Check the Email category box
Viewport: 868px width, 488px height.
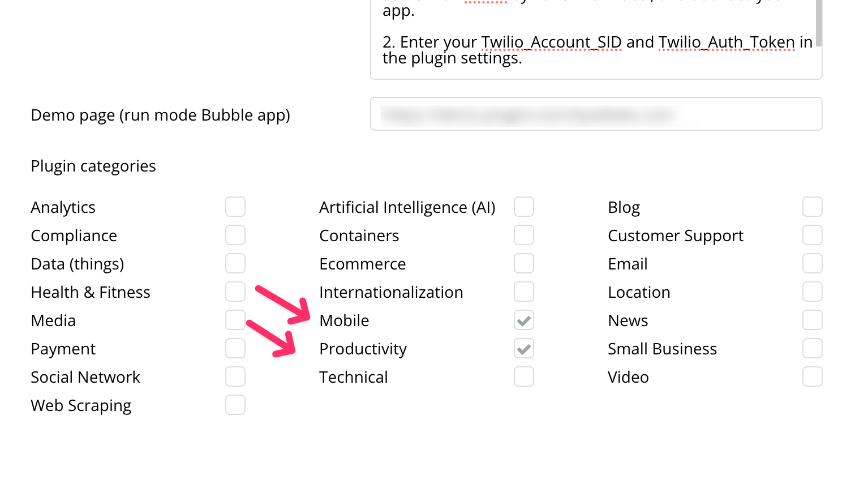(x=813, y=263)
